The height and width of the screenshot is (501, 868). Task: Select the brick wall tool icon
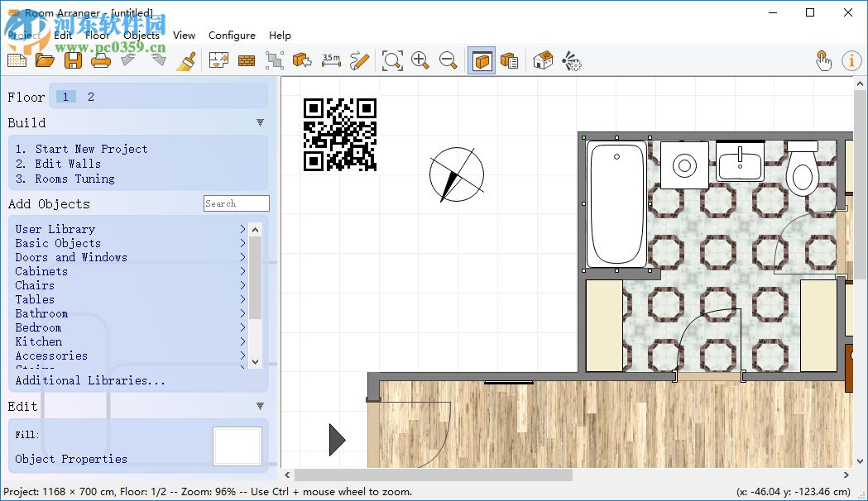(246, 60)
